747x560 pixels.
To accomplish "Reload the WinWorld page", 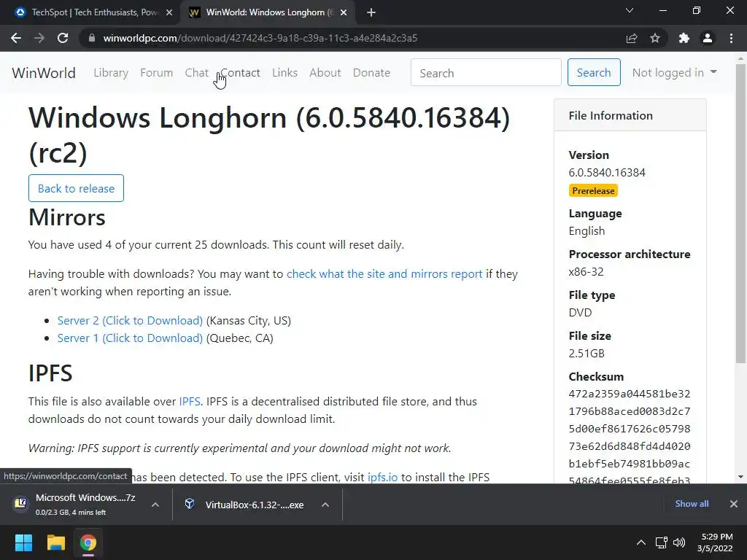I will pos(63,38).
